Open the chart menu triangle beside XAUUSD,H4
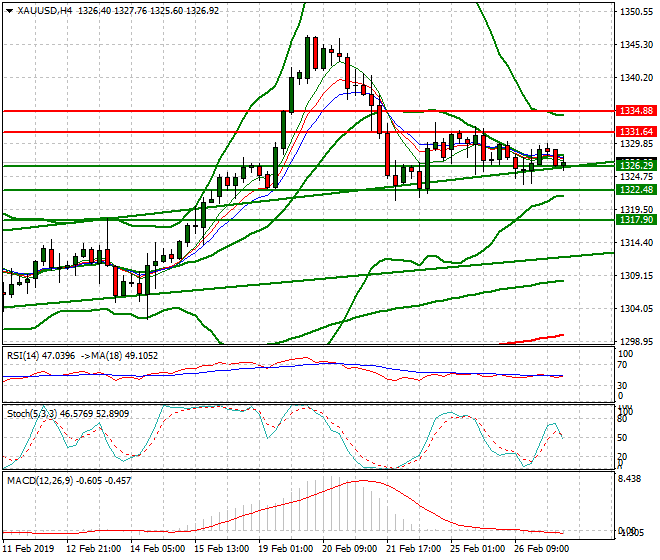Screen dimensions: 660x560 point(10,11)
